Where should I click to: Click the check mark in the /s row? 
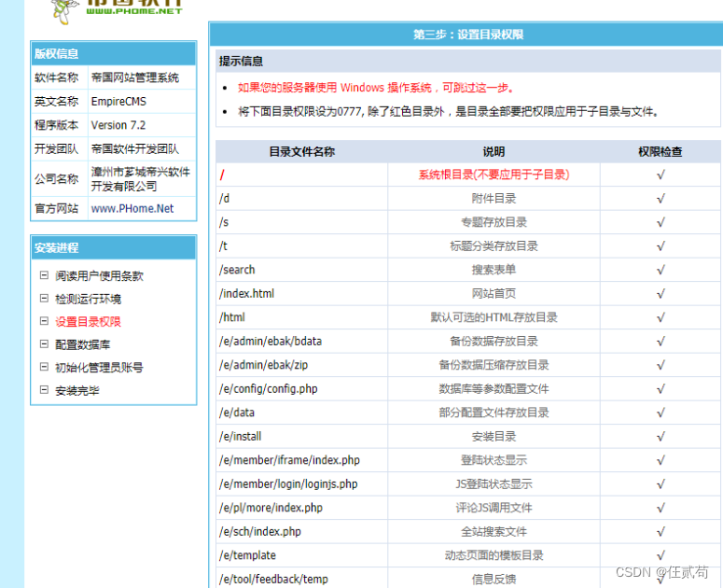660,222
